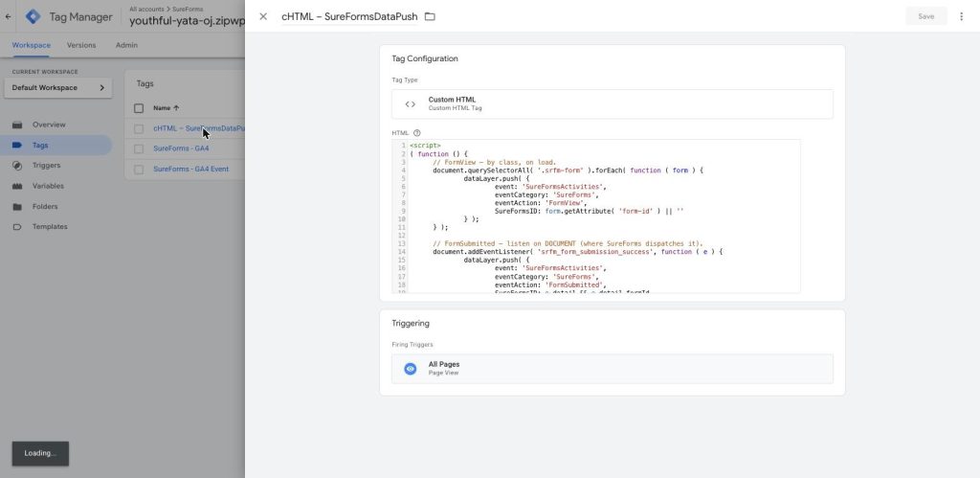The width and height of the screenshot is (980, 478).
Task: Click the Overview briefcase icon
Action: 17,125
